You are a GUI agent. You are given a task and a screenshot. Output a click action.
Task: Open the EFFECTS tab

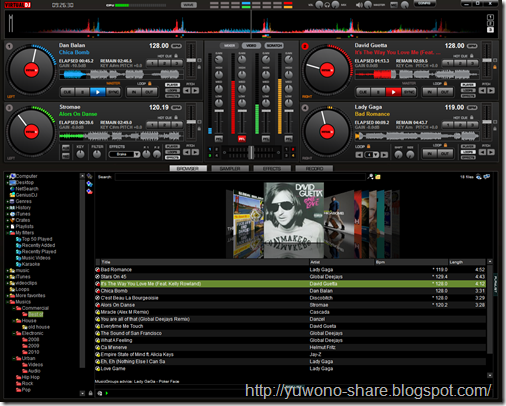click(272, 169)
